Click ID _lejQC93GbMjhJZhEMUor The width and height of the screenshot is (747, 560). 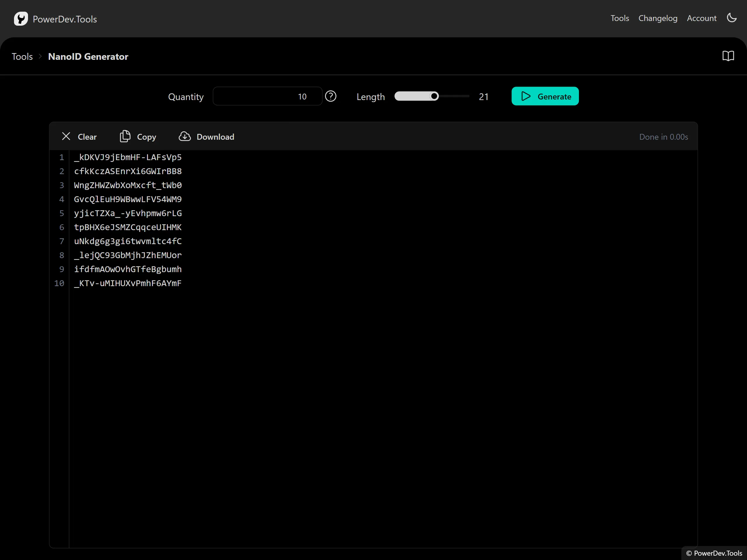(x=128, y=255)
